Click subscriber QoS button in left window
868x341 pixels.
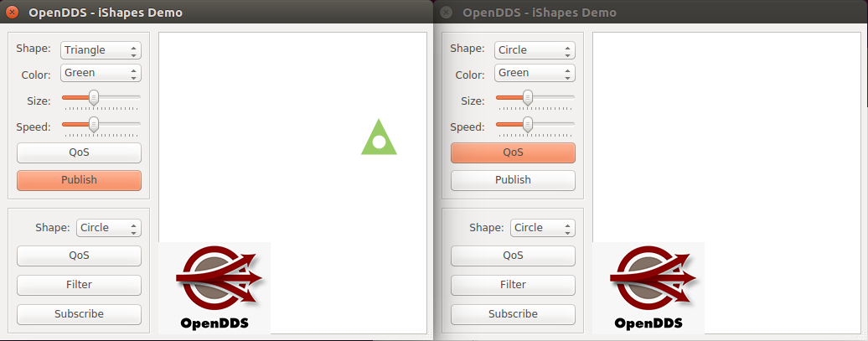79,256
